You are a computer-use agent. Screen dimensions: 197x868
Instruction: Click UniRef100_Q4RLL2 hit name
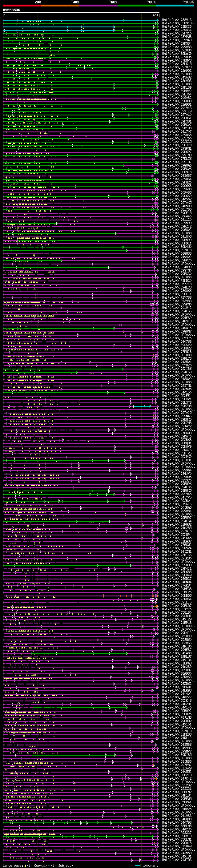177,738
